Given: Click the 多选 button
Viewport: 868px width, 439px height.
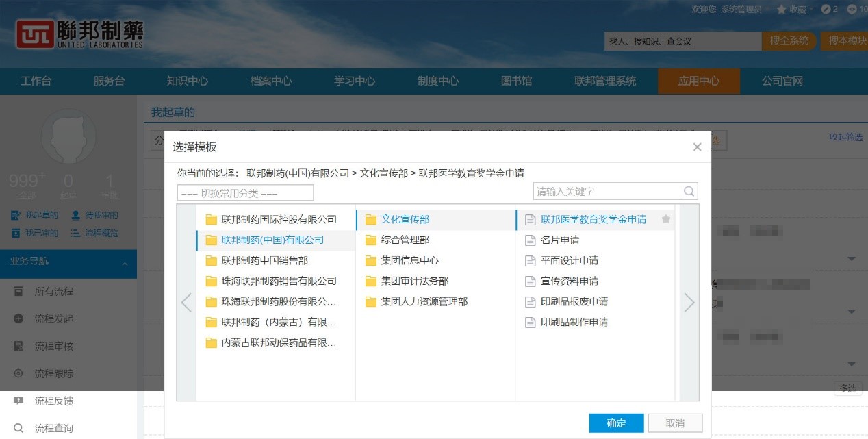Looking at the screenshot, I should click(x=847, y=388).
